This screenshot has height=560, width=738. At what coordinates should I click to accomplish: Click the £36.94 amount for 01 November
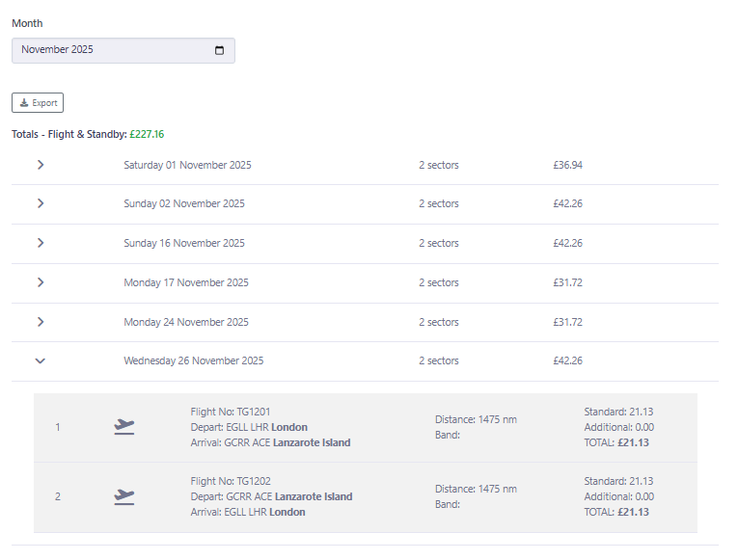click(x=567, y=165)
